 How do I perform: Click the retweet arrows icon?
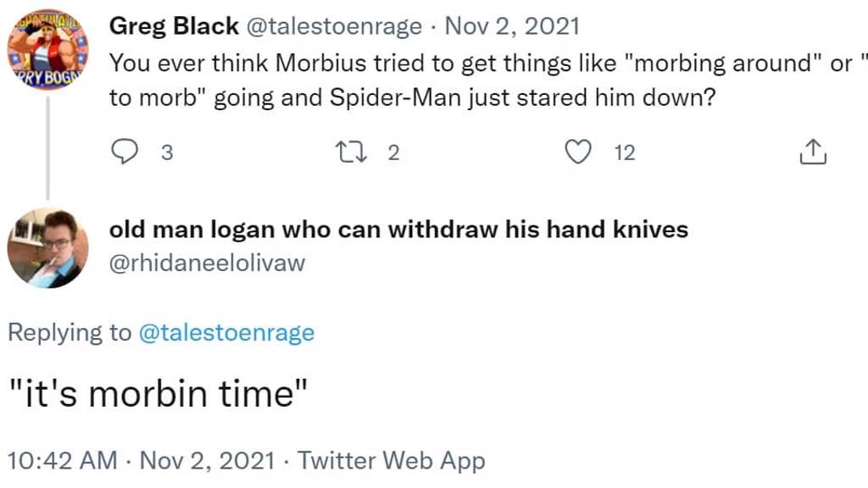(x=348, y=152)
